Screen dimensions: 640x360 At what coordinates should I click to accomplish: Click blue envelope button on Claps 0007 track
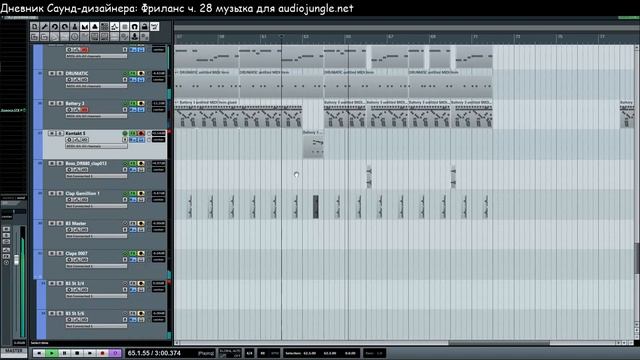(133, 260)
